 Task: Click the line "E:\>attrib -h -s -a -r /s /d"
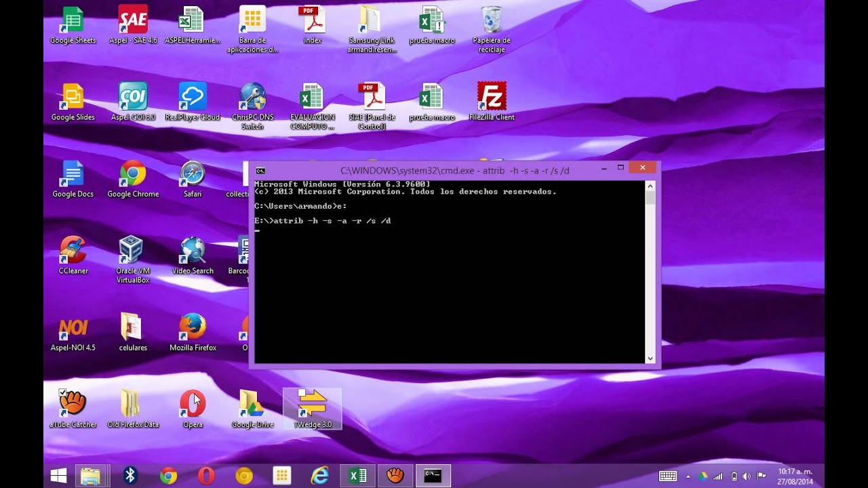point(323,221)
